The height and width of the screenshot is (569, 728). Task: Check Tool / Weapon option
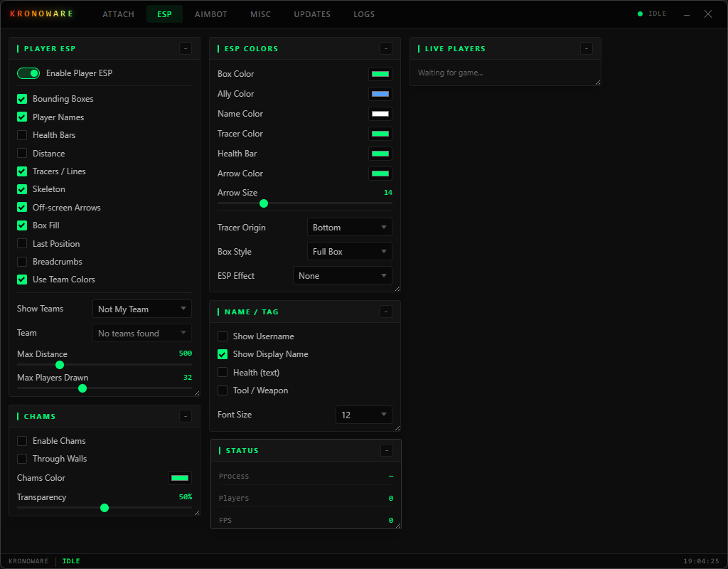click(x=223, y=390)
